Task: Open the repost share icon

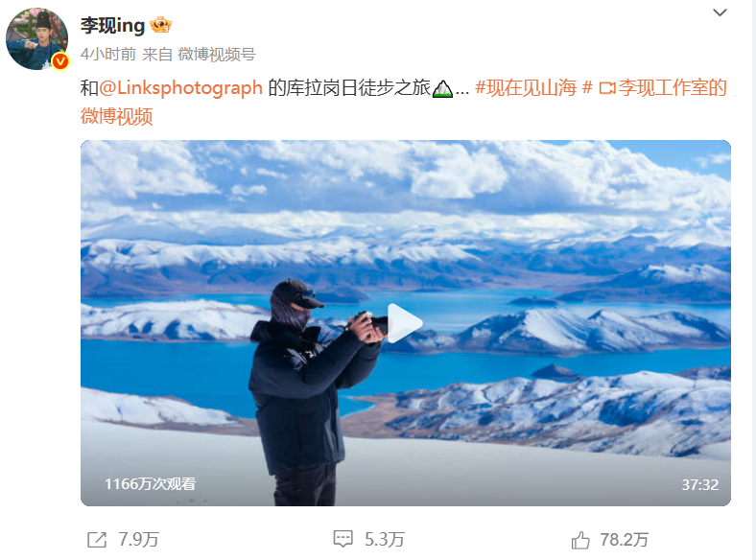Action: point(97,540)
